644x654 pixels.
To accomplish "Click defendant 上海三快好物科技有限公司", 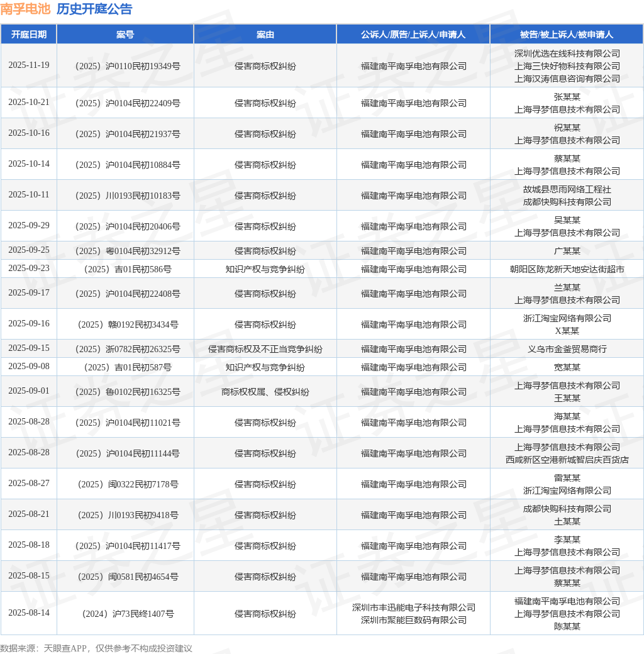I will coord(567,66).
